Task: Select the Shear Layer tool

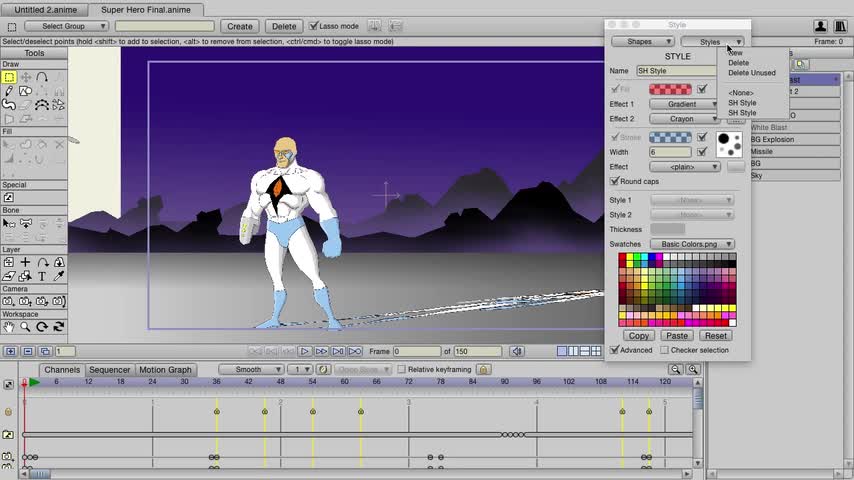Action: 9,276
